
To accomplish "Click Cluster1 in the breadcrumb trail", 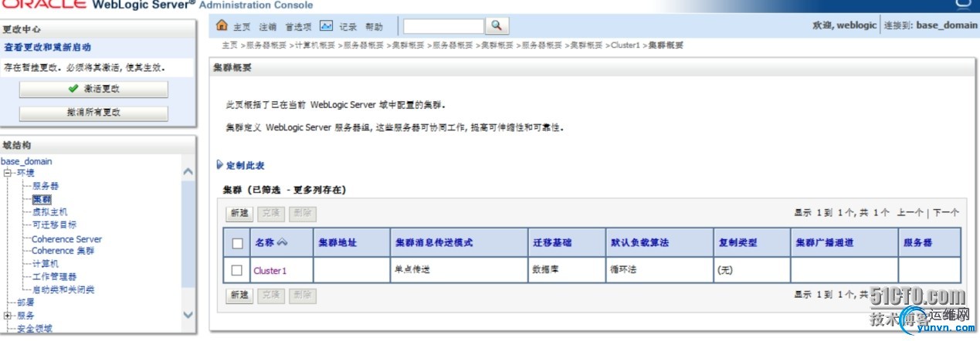I will pyautogui.click(x=626, y=46).
